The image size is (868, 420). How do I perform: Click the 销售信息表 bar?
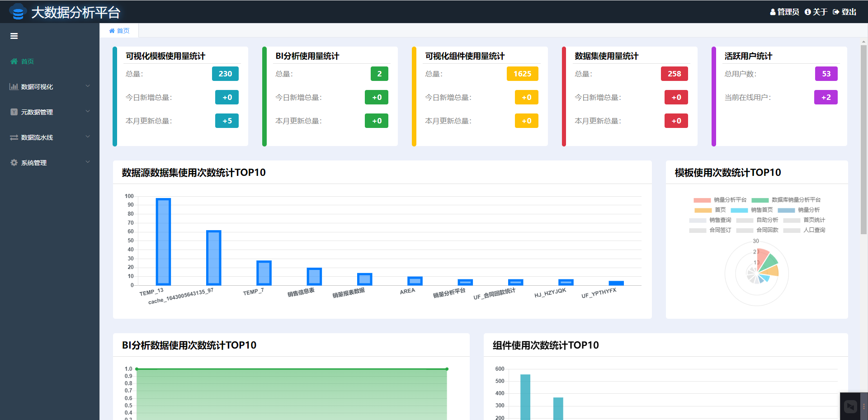click(314, 276)
